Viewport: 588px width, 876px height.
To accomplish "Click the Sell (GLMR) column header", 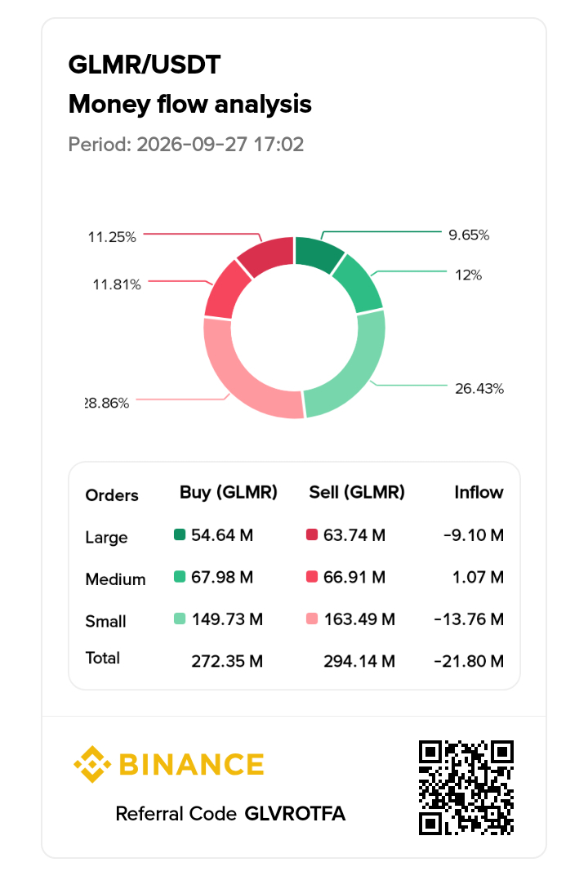I will click(357, 492).
